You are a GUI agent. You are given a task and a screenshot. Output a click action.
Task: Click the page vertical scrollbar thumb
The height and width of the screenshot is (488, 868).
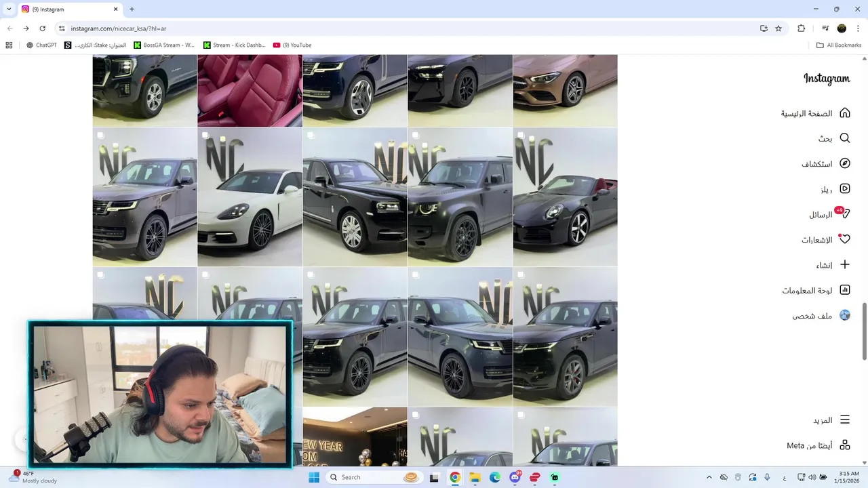point(864,331)
